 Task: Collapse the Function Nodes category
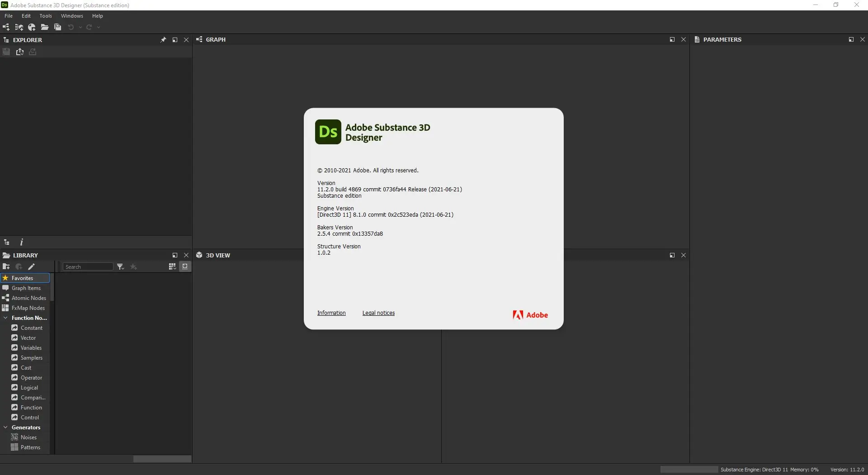click(x=5, y=318)
